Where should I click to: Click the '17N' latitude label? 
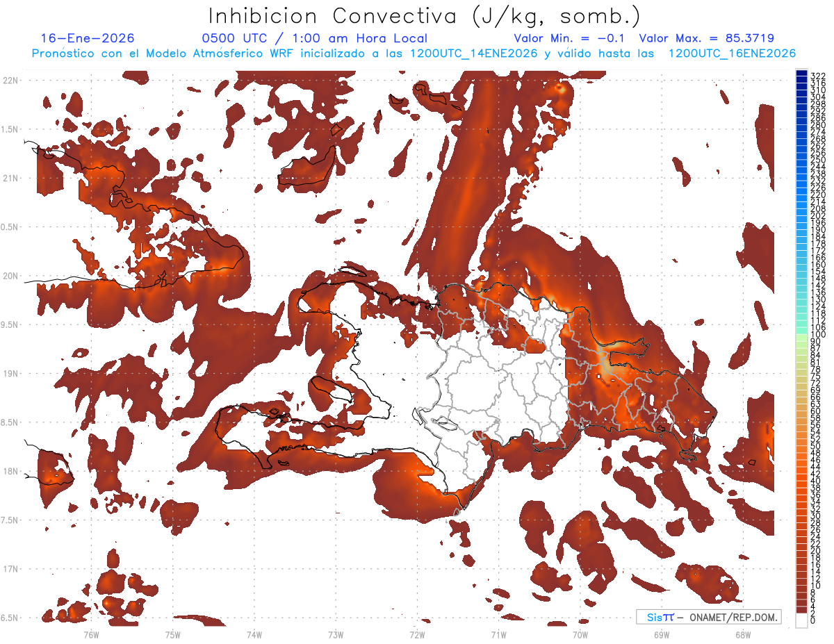click(10, 569)
